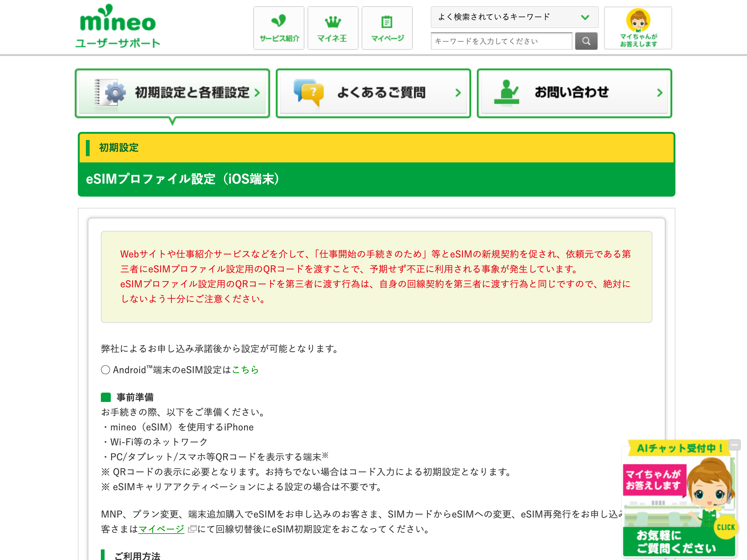Click external link icon beside マイページ link

pos(192,529)
